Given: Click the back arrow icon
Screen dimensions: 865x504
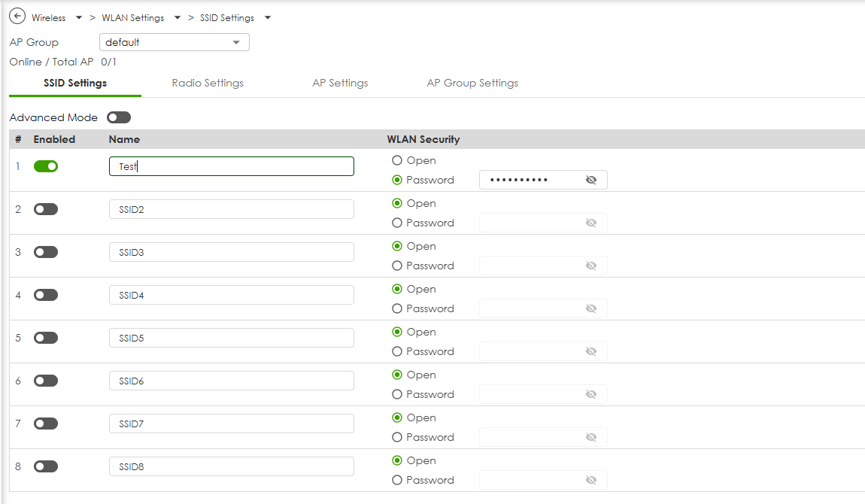Looking at the screenshot, I should click(17, 17).
